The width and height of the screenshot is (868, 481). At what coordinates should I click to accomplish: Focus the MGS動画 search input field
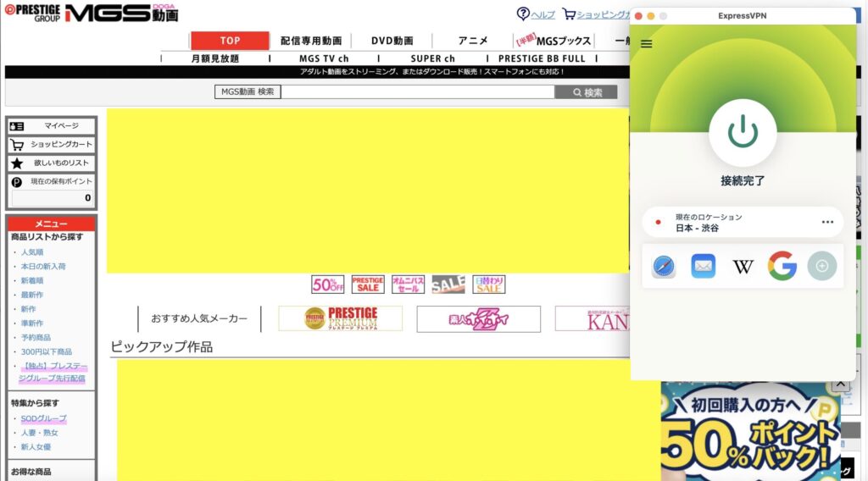(417, 92)
